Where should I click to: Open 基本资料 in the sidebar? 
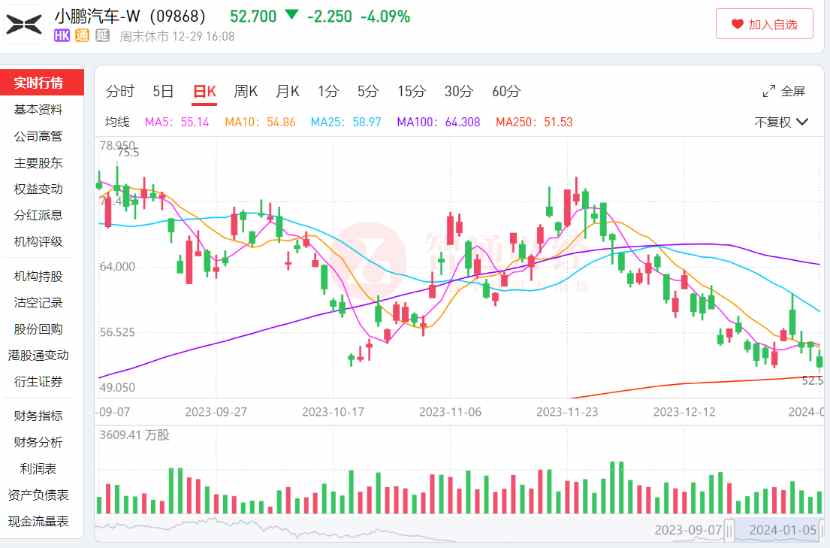[x=38, y=110]
